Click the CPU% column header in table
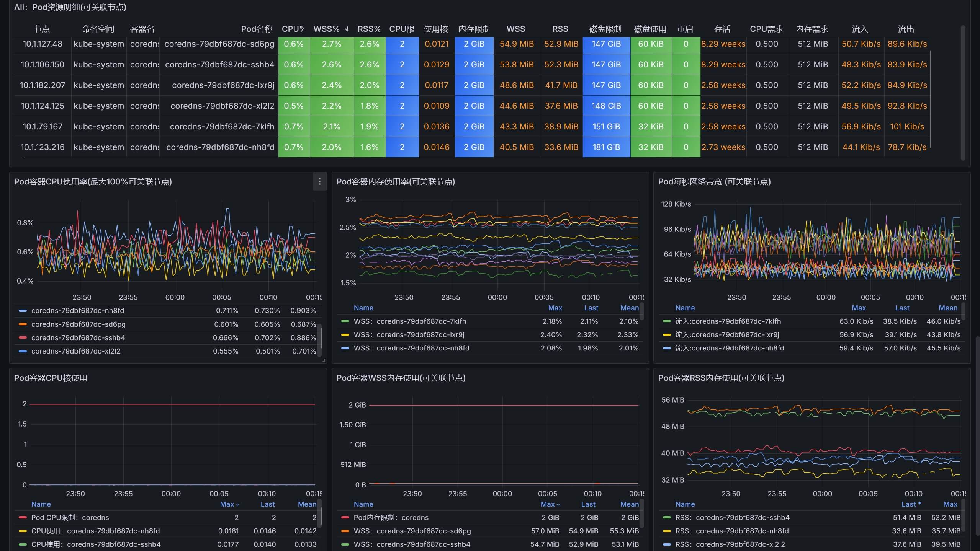 pyautogui.click(x=293, y=29)
